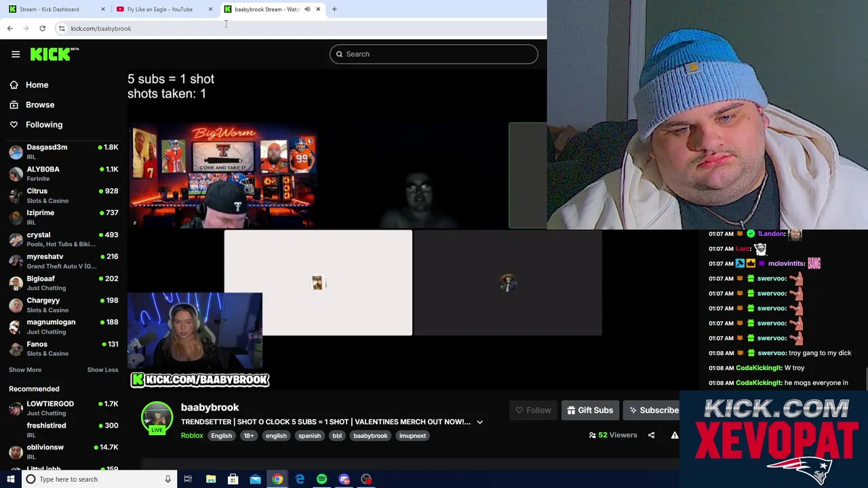868x488 pixels.
Task: Reload the kick.com page
Action: click(x=42, y=28)
